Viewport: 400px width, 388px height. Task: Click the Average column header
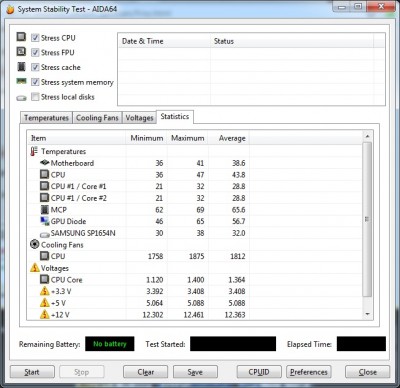pyautogui.click(x=229, y=138)
